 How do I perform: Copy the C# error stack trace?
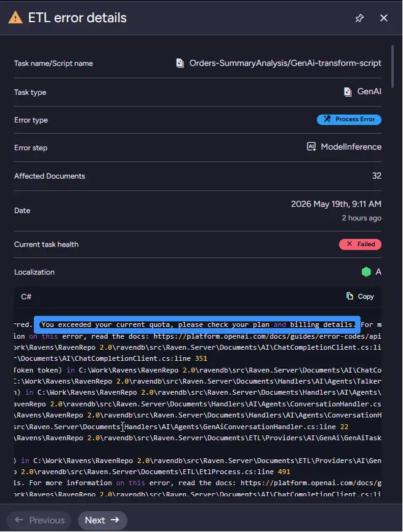[360, 297]
